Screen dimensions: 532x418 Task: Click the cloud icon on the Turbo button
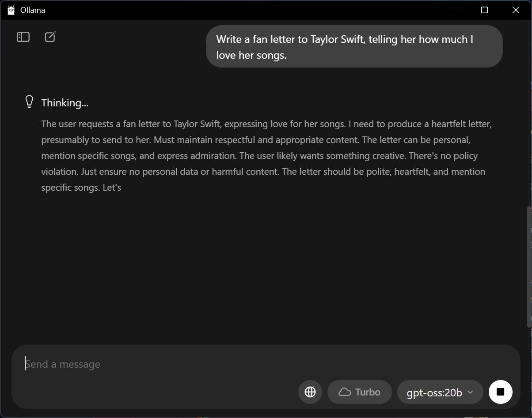pos(345,392)
